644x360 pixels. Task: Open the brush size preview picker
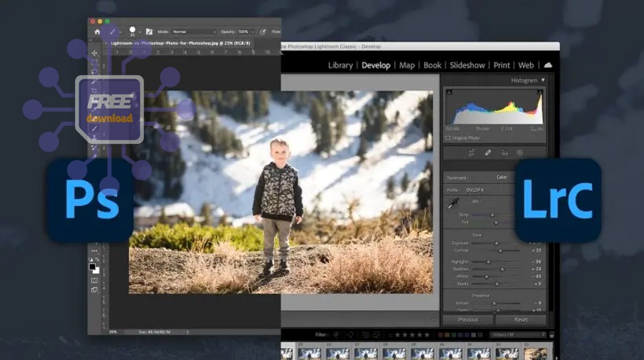coord(132,31)
